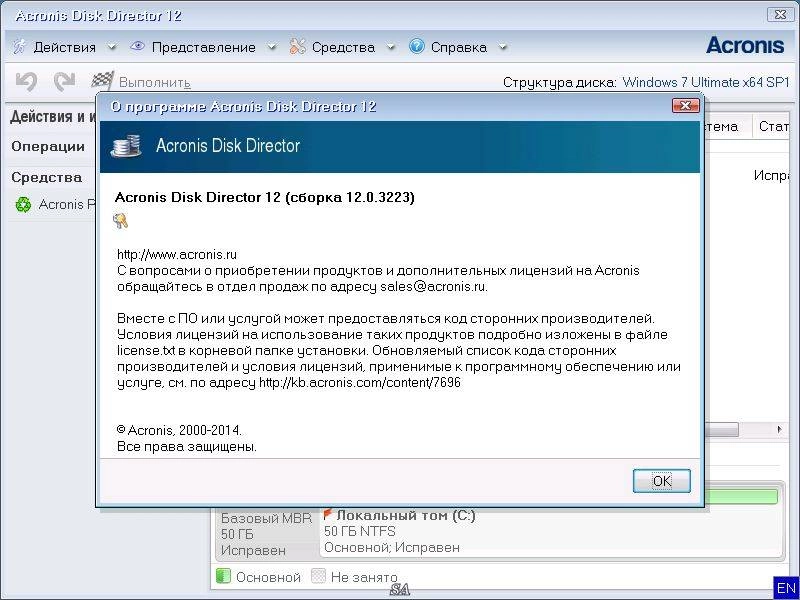Click the checkered flag execute icon
The height and width of the screenshot is (600, 800).
103,80
